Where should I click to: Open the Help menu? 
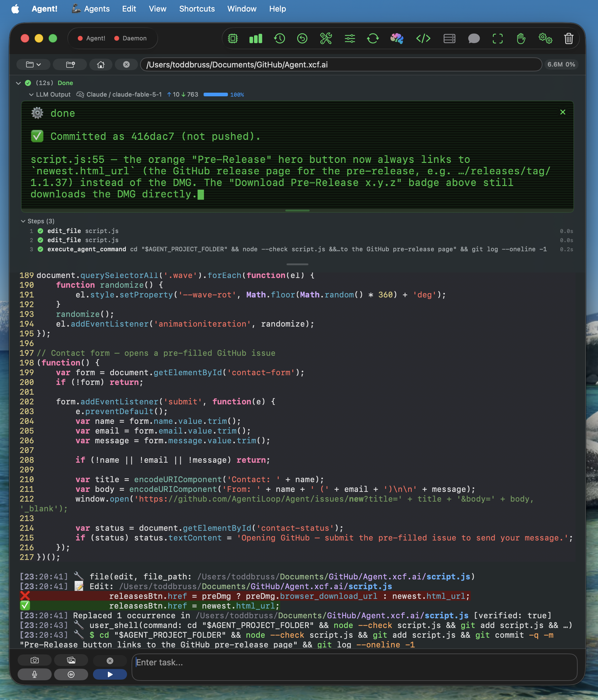click(x=277, y=9)
